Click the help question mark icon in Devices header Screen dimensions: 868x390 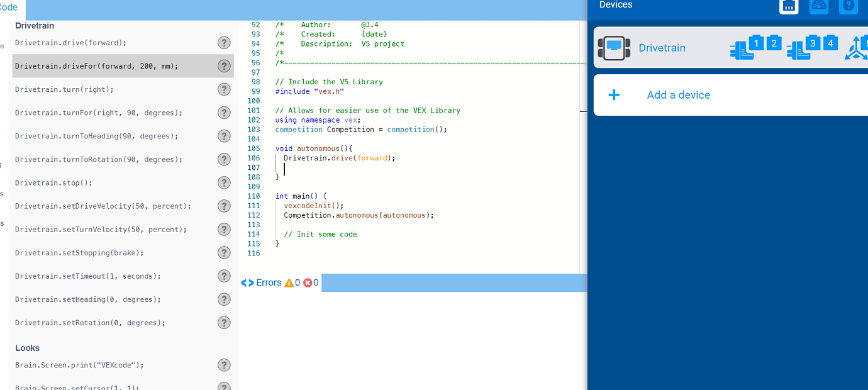(x=848, y=7)
